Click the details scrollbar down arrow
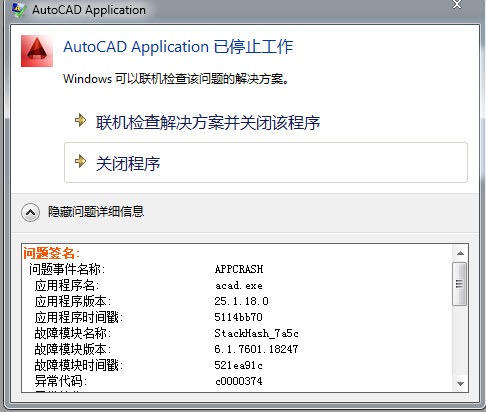486x412 pixels. (x=460, y=384)
